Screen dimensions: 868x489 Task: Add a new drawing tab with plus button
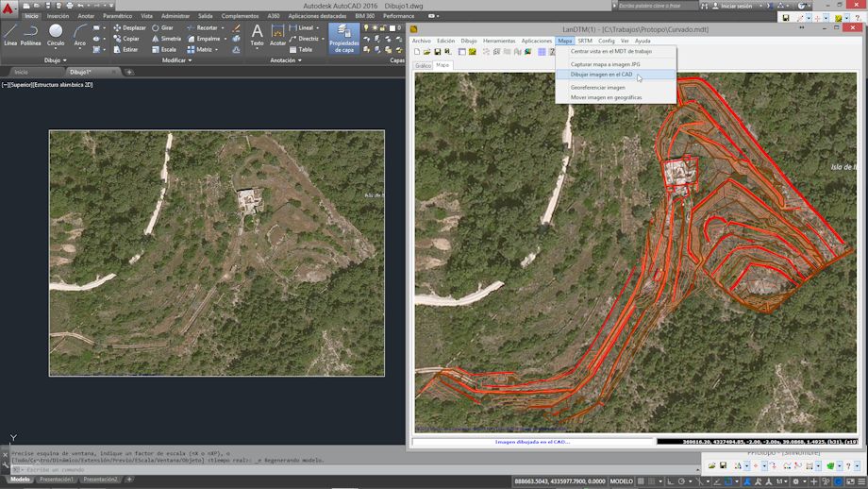[x=129, y=72]
